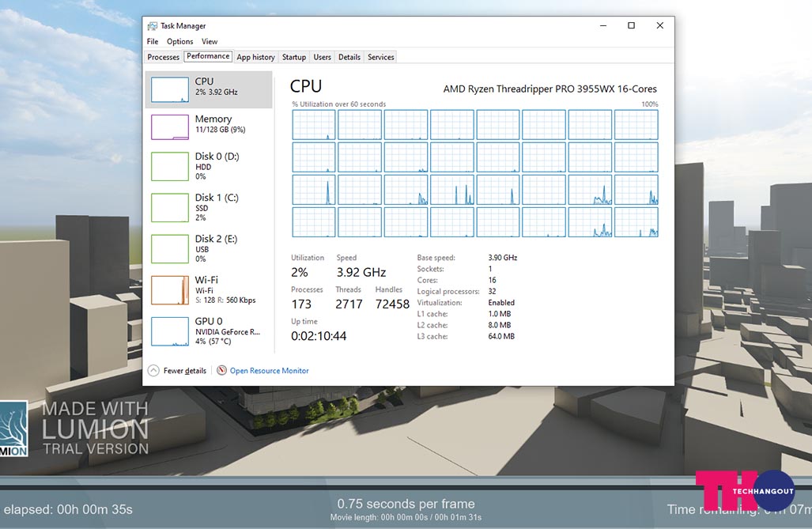Viewport: 812px width, 529px height.
Task: Open the Options menu
Action: pos(179,41)
